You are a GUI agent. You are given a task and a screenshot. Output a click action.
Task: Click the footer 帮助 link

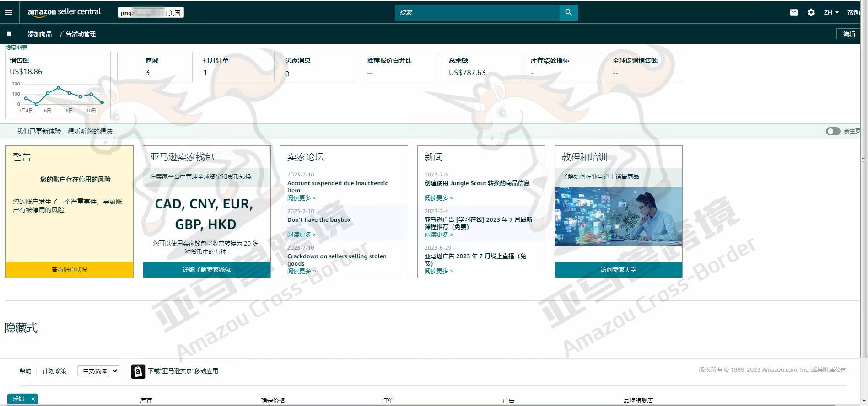pos(25,371)
